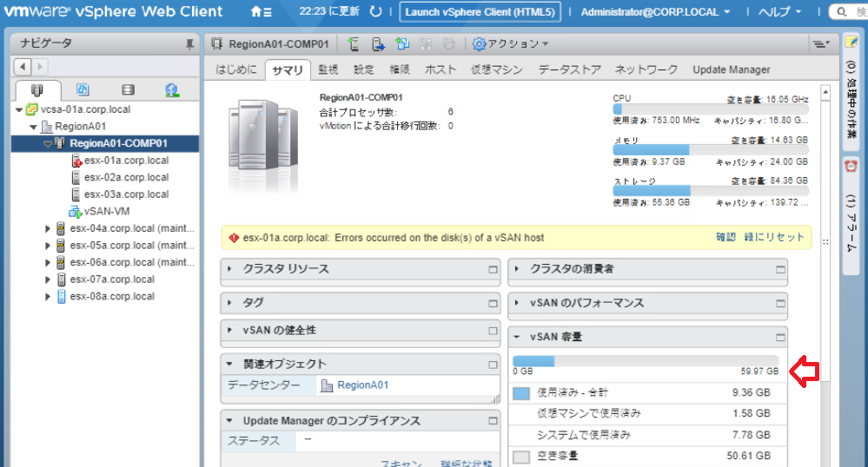Maximize the タグ portlet
868x467 pixels.
point(493,303)
